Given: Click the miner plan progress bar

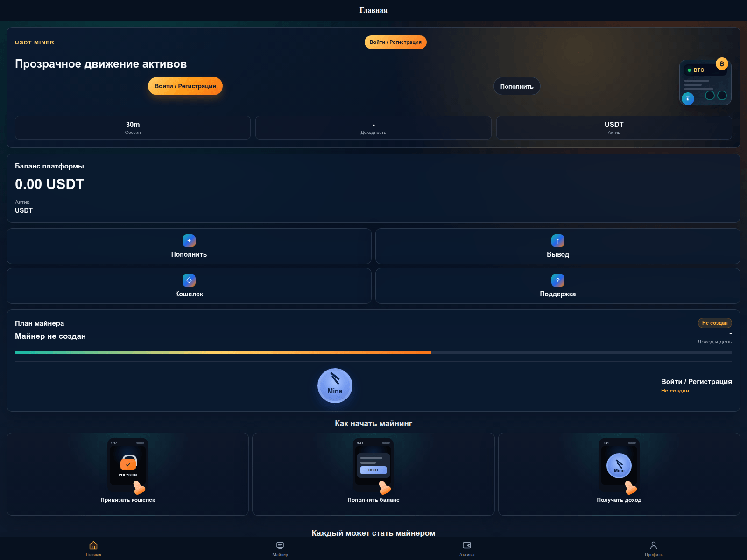Looking at the screenshot, I should [373, 353].
